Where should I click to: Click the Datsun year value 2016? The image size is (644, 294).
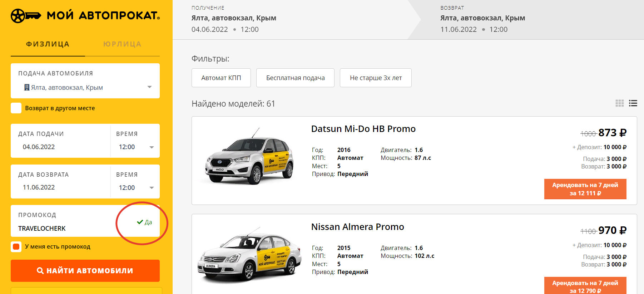tap(344, 150)
